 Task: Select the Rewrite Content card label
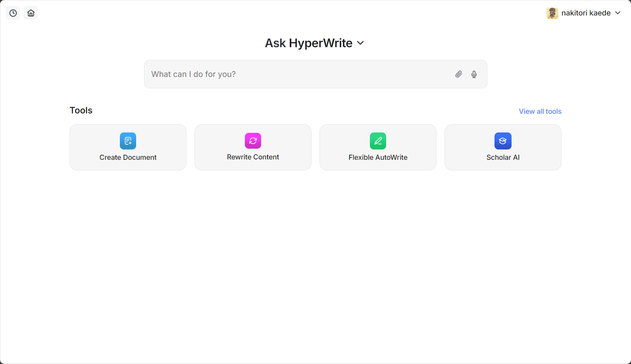click(x=253, y=157)
